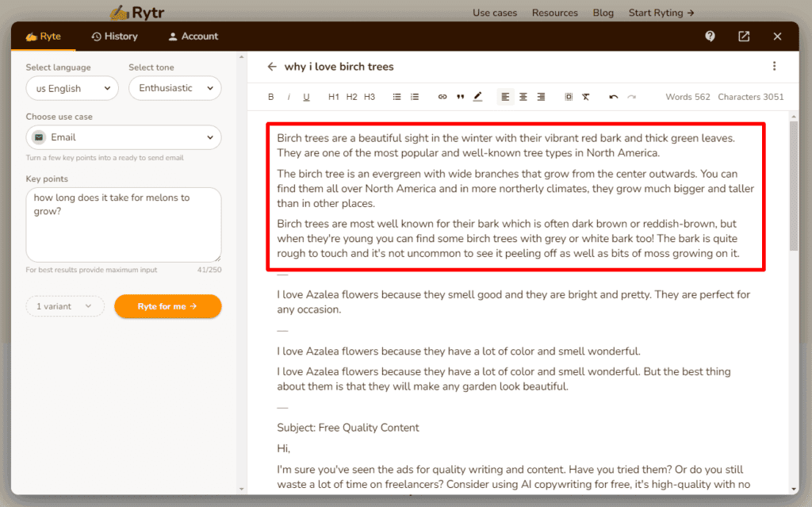Select all text icon in toolbar
The width and height of the screenshot is (812, 507).
pos(569,97)
